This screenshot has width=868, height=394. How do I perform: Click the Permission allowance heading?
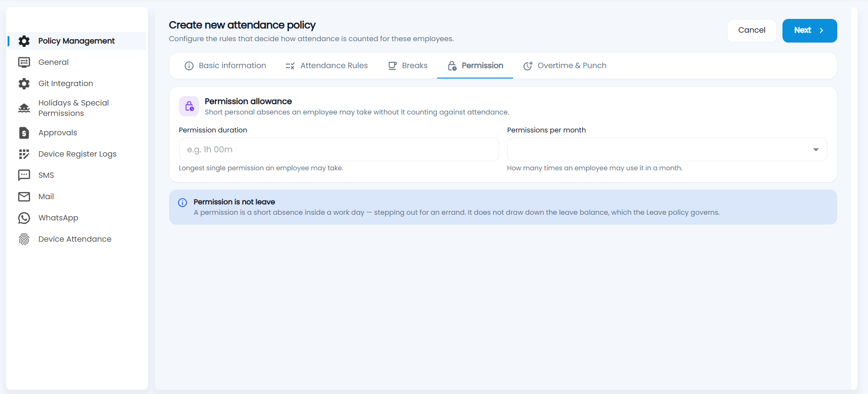(x=248, y=101)
